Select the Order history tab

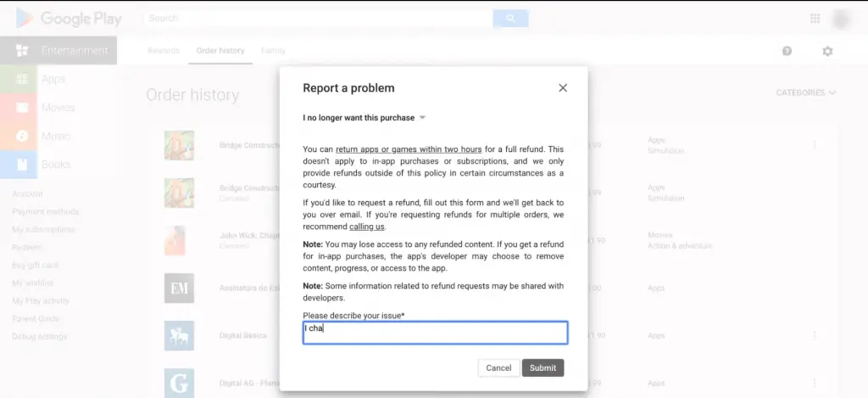click(x=220, y=50)
